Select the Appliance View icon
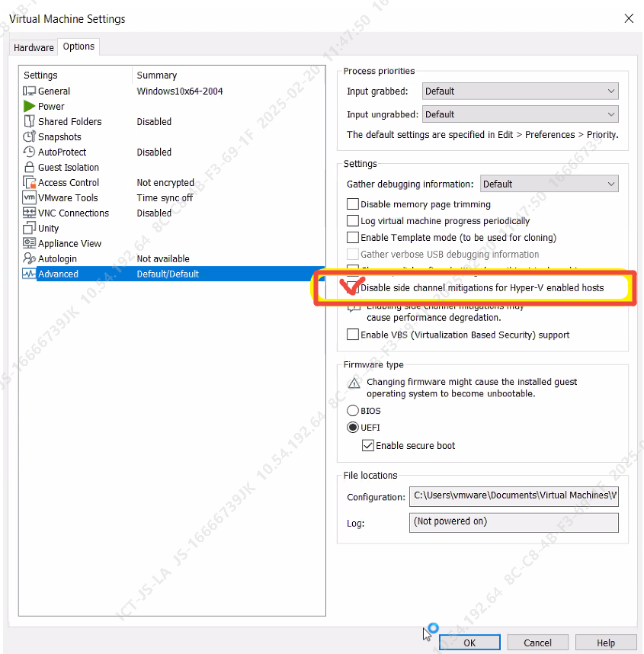This screenshot has height=654, width=644. pos(29,243)
